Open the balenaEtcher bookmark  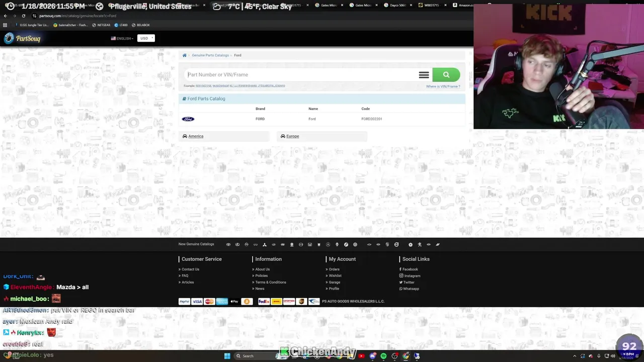pos(70,25)
